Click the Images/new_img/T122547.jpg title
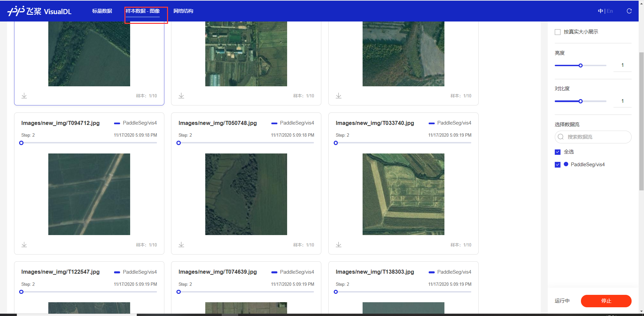Viewport: 644px width, 316px height. 60,272
